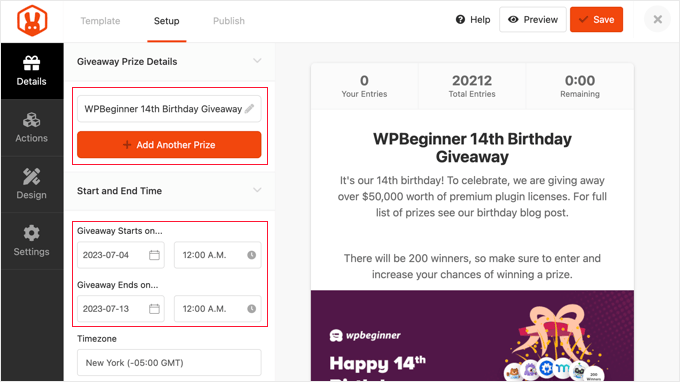Switch to the Template tab
680x382 pixels.
click(x=100, y=21)
